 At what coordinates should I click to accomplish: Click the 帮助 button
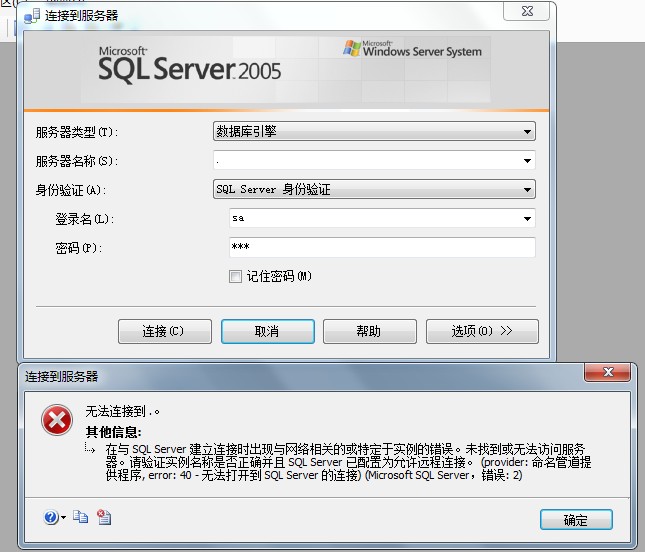pyautogui.click(x=369, y=332)
